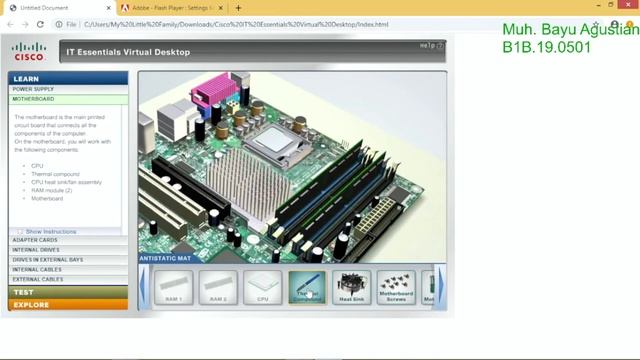This screenshot has width=640, height=360.
Task: Go back with browser back arrow
Action: (11, 24)
